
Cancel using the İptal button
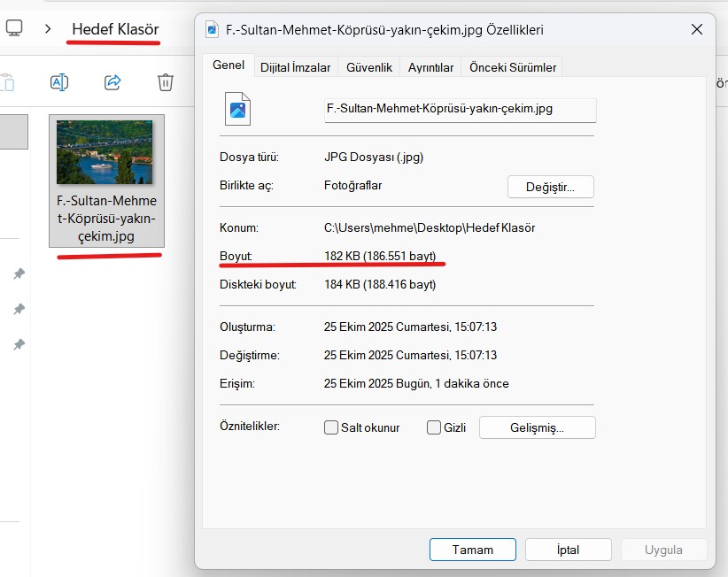[x=568, y=550]
